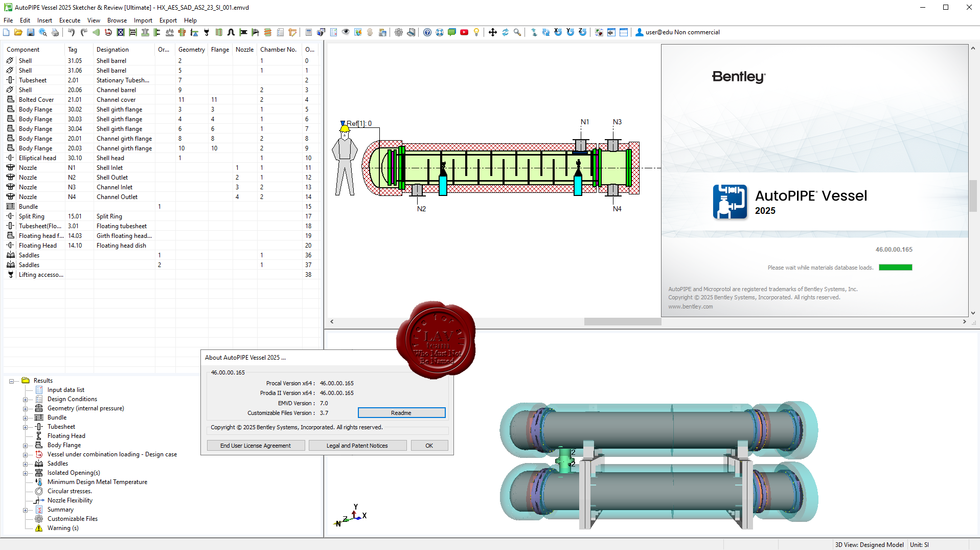This screenshot has width=980, height=550.
Task: Expand Vessel under combination loading node
Action: 25,455
